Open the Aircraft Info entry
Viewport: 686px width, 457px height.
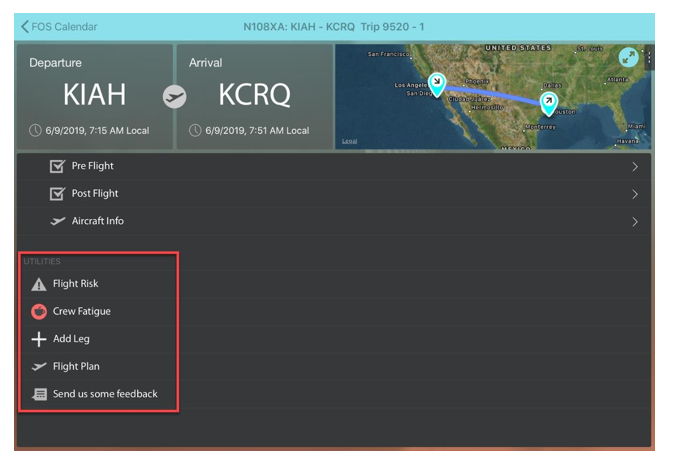(x=98, y=221)
